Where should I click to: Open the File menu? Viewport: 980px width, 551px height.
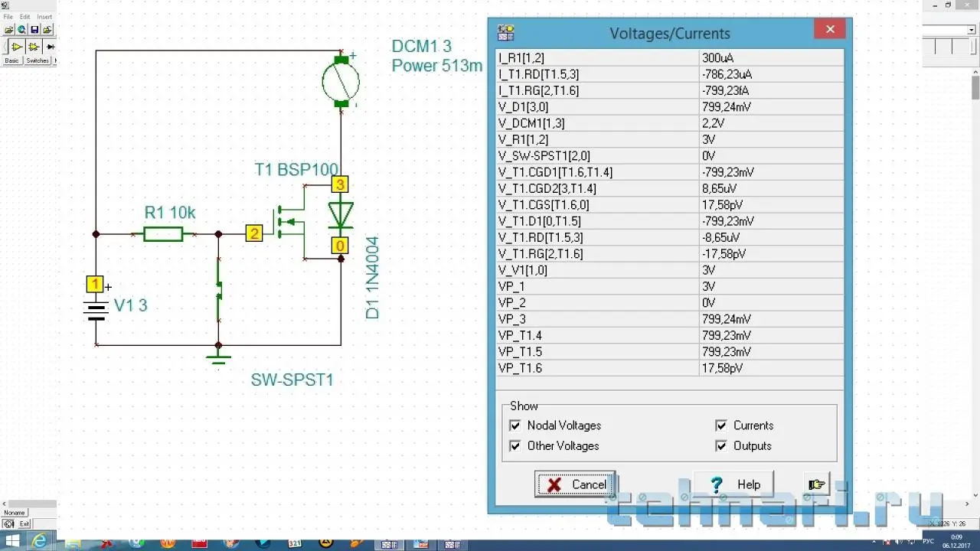pos(8,16)
